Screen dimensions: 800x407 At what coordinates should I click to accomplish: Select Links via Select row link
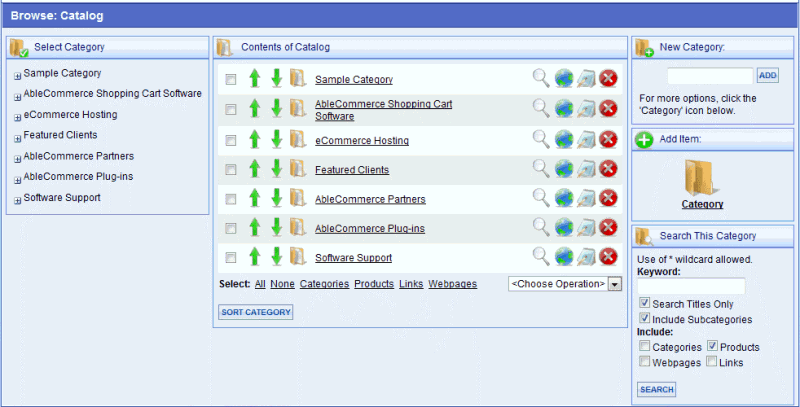click(411, 284)
